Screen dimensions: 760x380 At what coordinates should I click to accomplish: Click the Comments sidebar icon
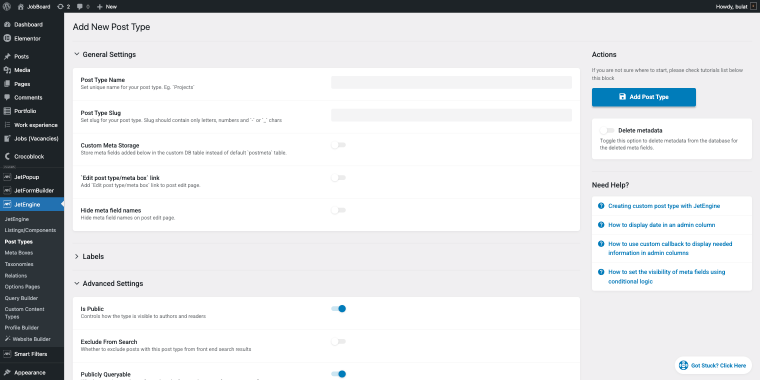[7, 97]
